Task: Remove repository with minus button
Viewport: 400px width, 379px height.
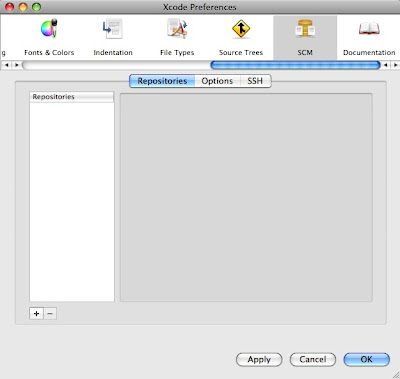Action: [x=50, y=313]
